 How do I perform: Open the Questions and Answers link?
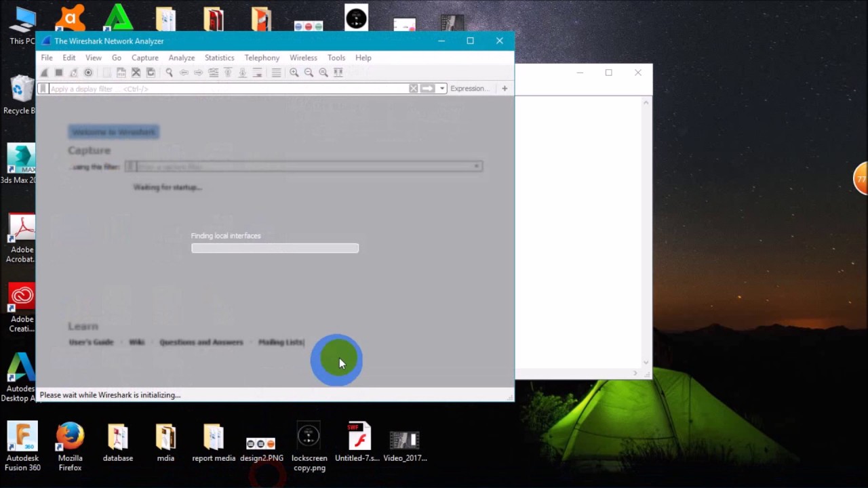pos(201,342)
